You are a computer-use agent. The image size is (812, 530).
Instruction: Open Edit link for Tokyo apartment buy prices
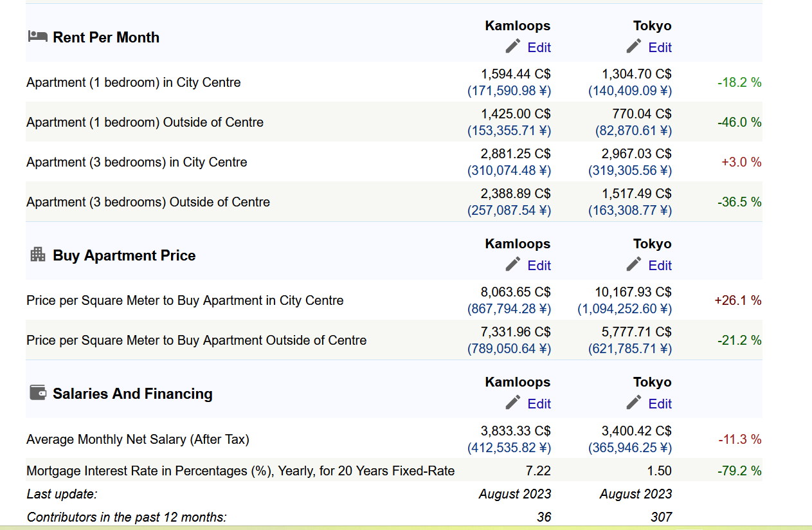pos(660,266)
